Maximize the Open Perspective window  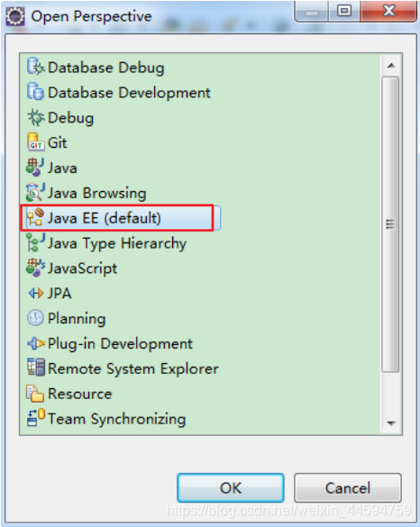pyautogui.click(x=343, y=12)
